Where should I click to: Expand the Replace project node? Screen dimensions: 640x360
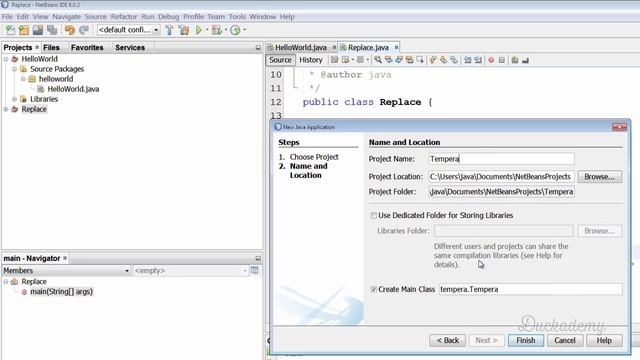6,109
